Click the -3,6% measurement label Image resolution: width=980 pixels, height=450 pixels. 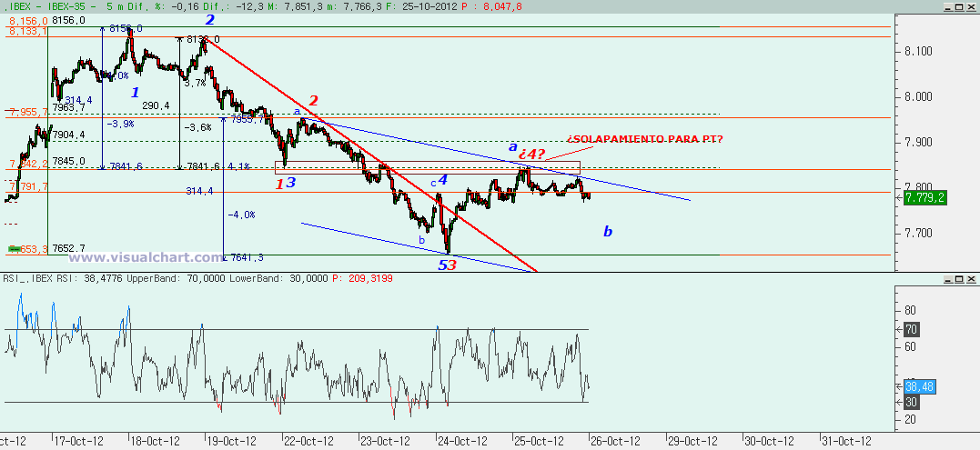(197, 127)
